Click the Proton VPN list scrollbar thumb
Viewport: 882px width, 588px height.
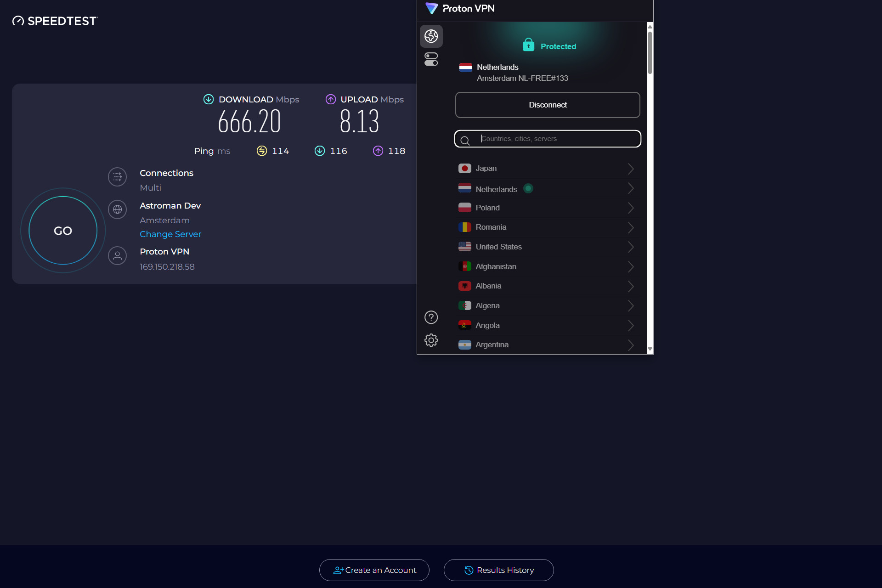click(650, 52)
